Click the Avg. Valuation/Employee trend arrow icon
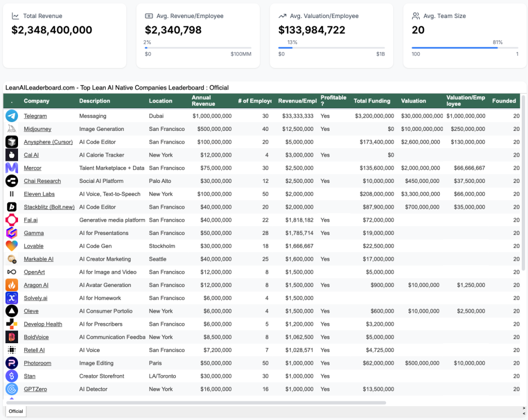This screenshot has height=420, width=528. [x=282, y=16]
